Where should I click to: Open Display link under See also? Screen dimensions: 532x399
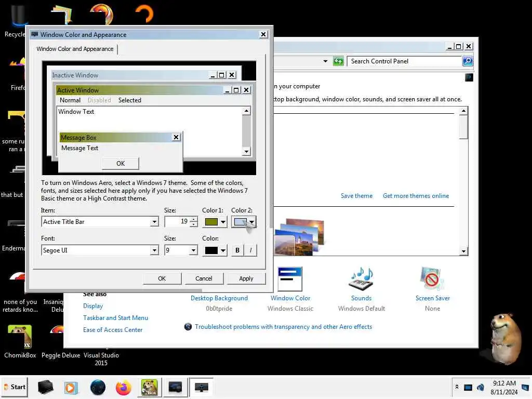click(92, 305)
